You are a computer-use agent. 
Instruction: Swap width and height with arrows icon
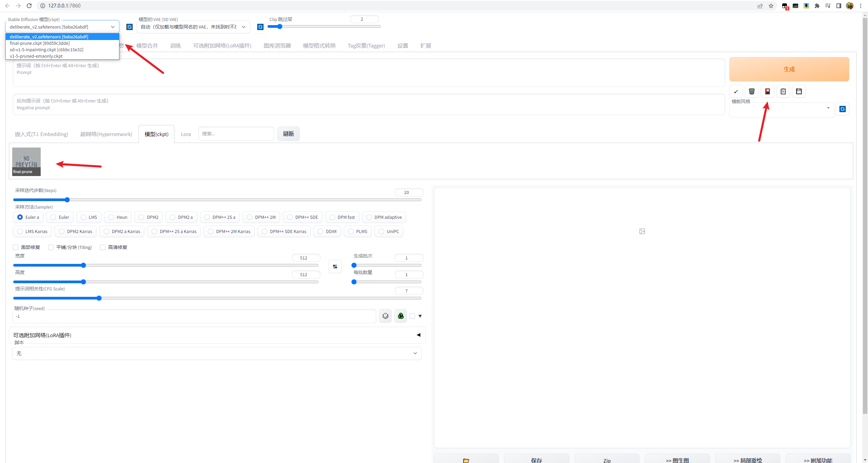click(x=335, y=266)
